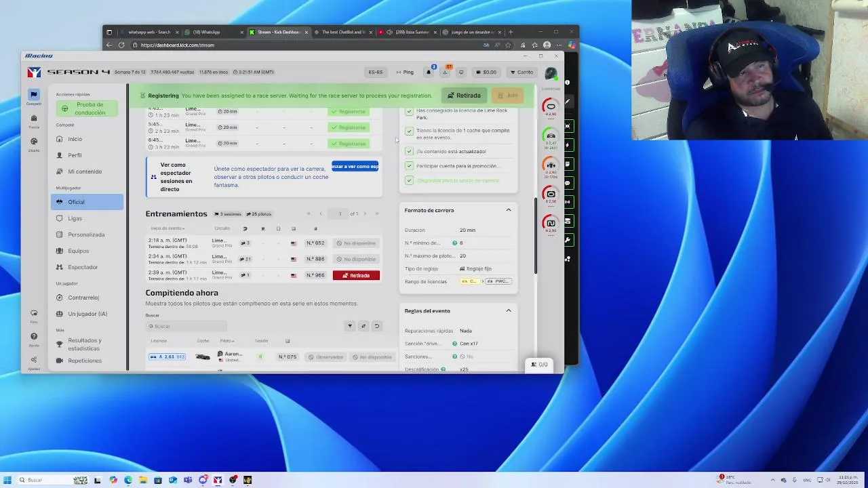Click Prueba de conducción button
Screen dimensions: 868x488
point(87,108)
